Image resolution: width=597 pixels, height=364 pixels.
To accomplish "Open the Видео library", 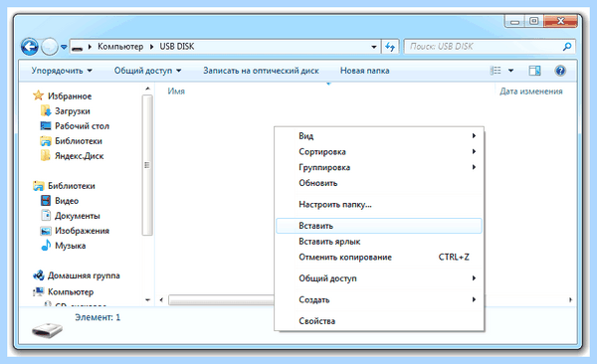I will [x=67, y=201].
